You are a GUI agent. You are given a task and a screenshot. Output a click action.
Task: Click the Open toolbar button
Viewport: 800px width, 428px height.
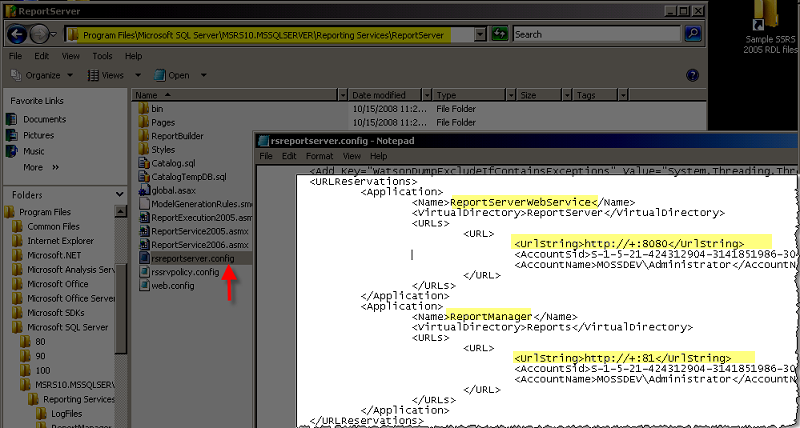pyautogui.click(x=171, y=75)
